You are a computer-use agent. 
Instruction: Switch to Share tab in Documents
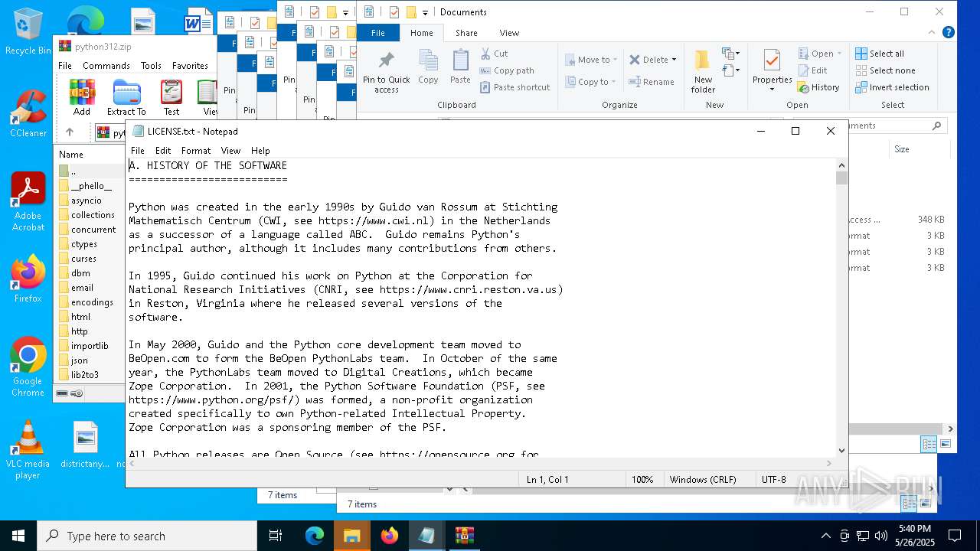pos(466,33)
